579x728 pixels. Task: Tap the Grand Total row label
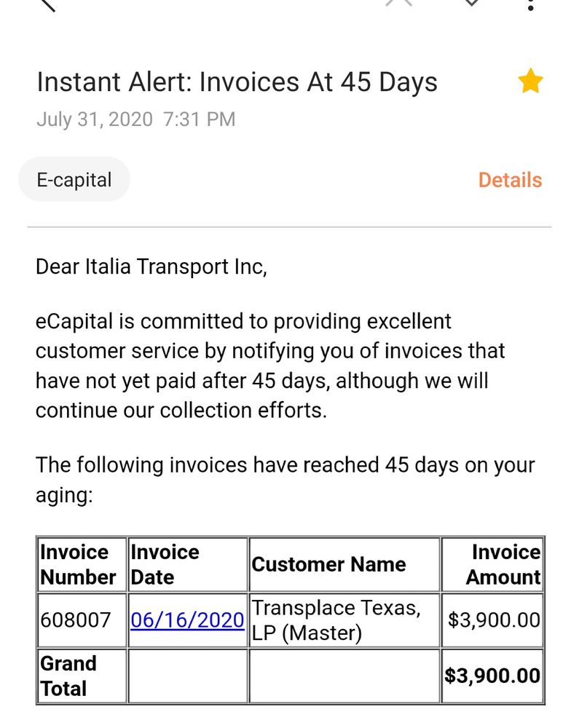pos(68,676)
